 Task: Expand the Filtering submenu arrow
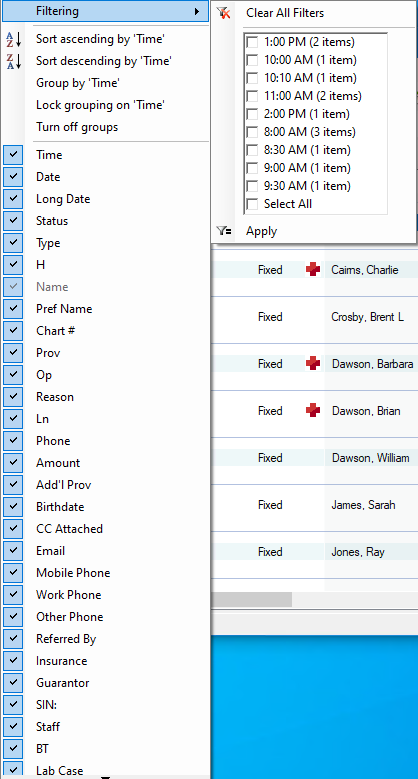tap(197, 11)
